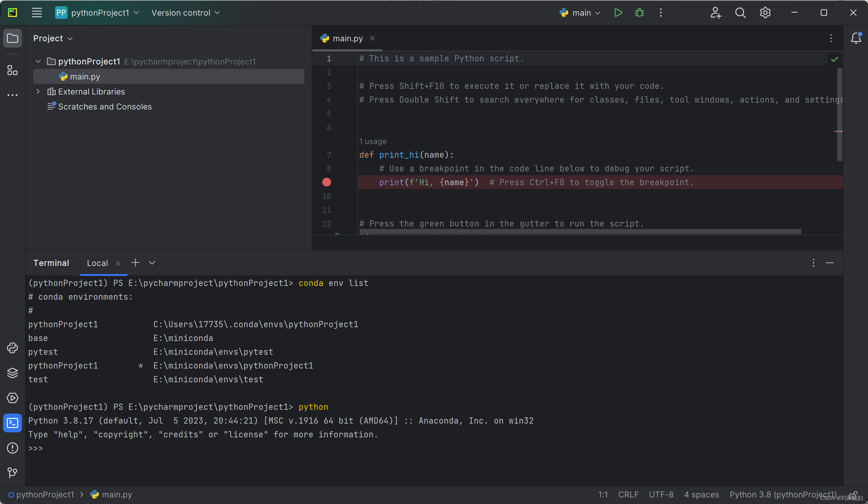Open Python Packages layers icon in sidebar
This screenshot has width=868, height=504.
(13, 373)
